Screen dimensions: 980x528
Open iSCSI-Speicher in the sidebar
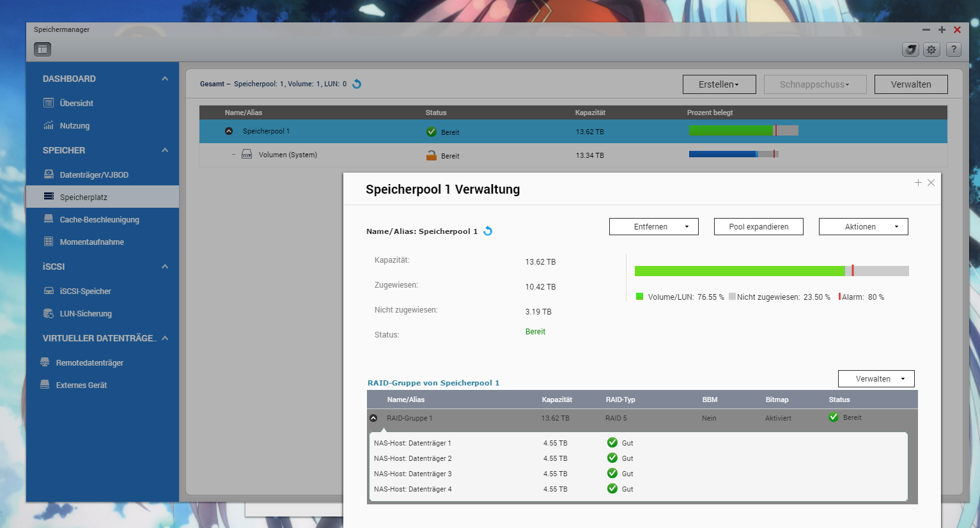point(102,291)
